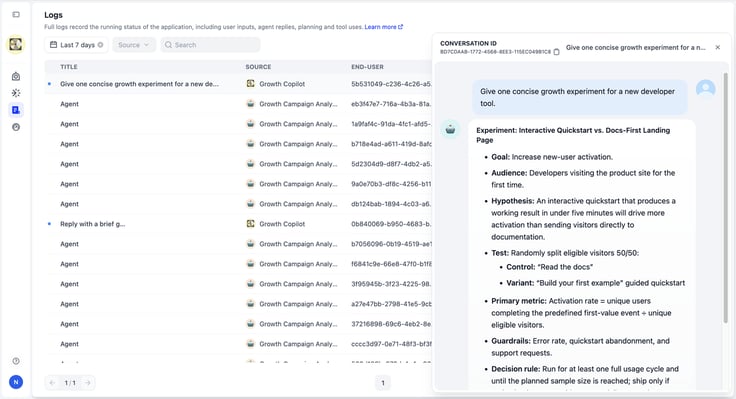736x399 pixels.
Task: Select end-user ID 0b840069-b950-4683
Action: click(x=391, y=224)
